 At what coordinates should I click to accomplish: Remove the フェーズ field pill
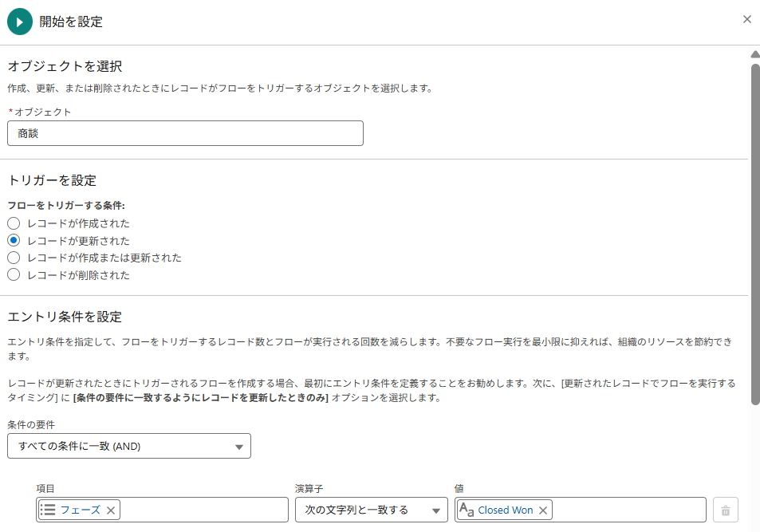point(111,510)
